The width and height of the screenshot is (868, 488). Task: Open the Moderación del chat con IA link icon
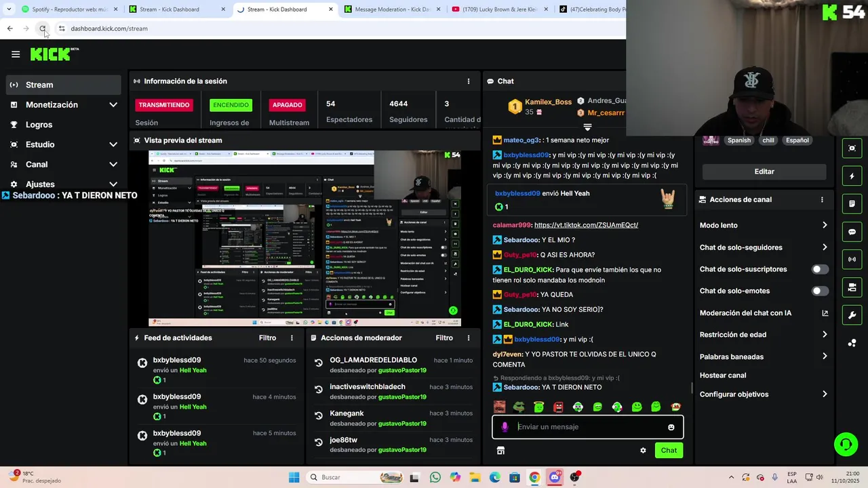pos(825,313)
